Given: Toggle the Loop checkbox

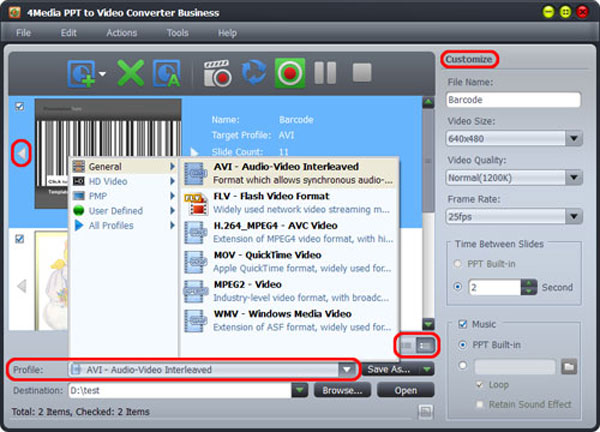Looking at the screenshot, I should click(x=479, y=385).
